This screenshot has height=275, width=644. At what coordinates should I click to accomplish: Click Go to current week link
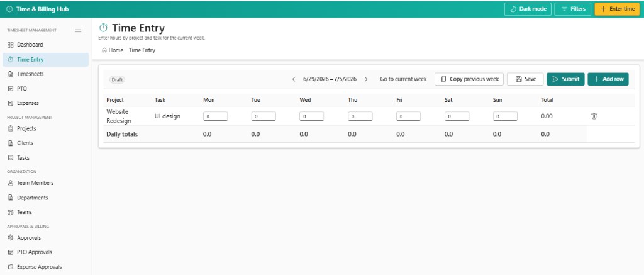(403, 79)
